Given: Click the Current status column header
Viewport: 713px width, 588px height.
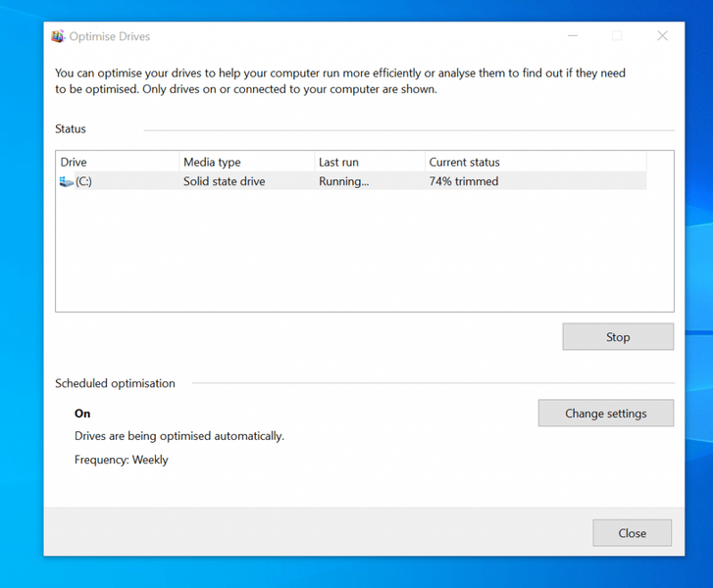Looking at the screenshot, I should pos(535,162).
